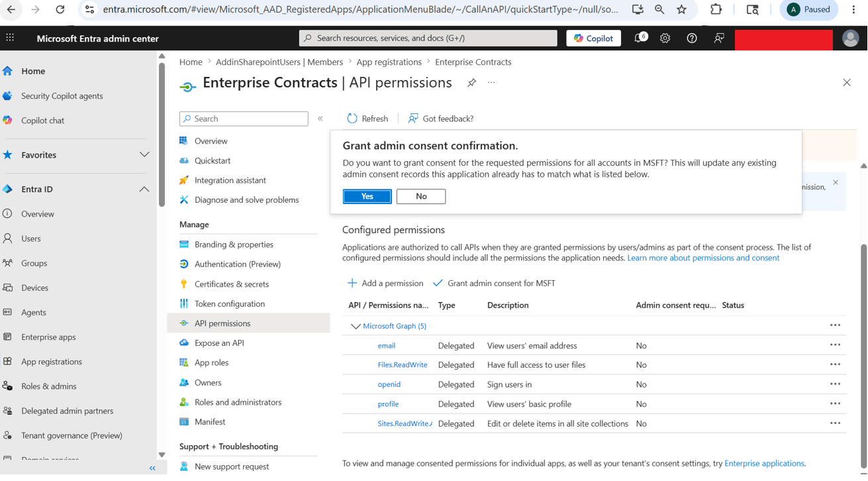
Task: Open the notifications bell
Action: [x=640, y=38]
